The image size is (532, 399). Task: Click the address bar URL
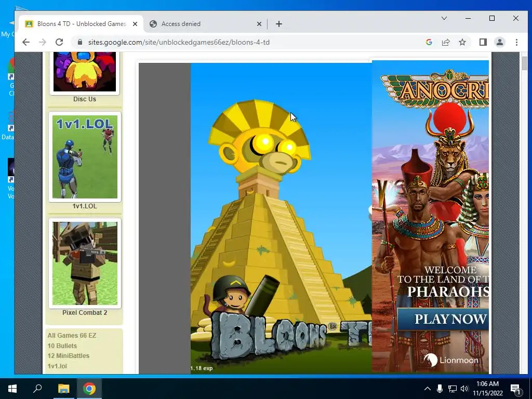(179, 42)
